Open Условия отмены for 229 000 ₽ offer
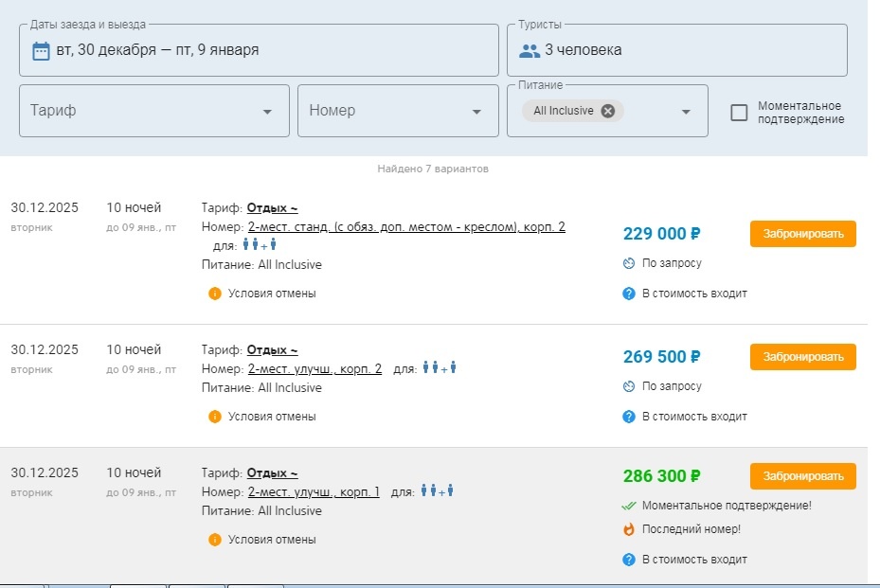This screenshot has height=588, width=880. 272,294
